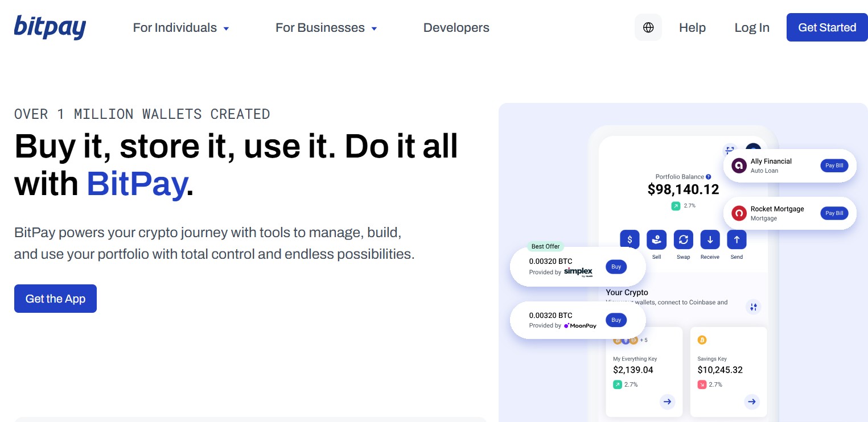Click the stacked coin icons on My Everything Key
Image resolution: width=868 pixels, height=422 pixels.
pyautogui.click(x=625, y=340)
